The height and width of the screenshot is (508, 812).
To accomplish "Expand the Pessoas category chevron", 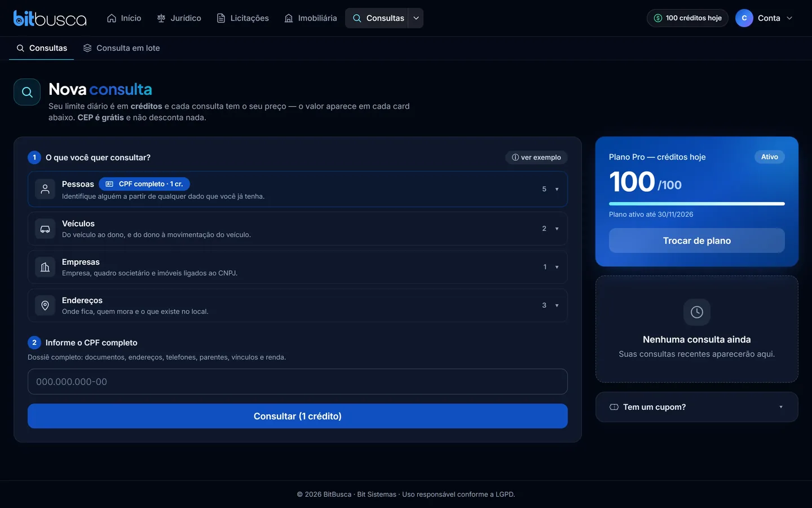I will click(557, 189).
